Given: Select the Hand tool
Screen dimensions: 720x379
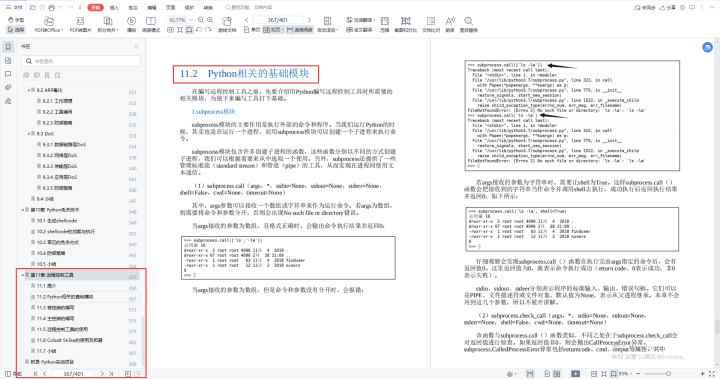Looking at the screenshot, I should coord(16,20).
